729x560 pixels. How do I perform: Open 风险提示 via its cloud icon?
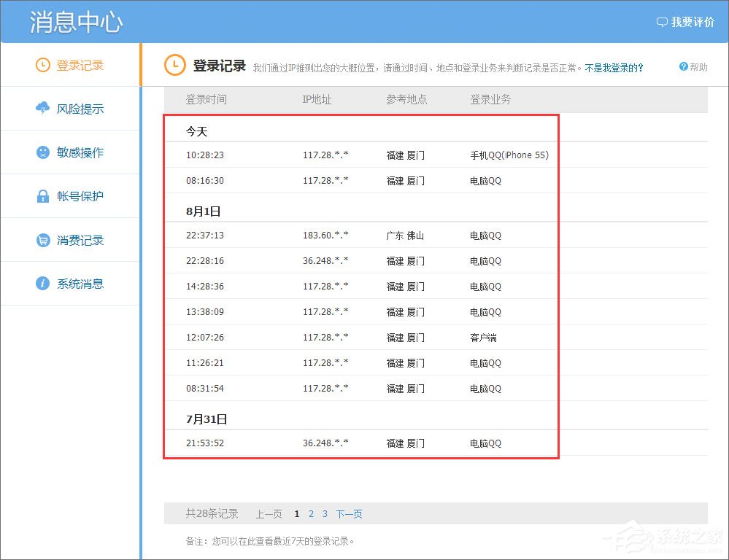pos(44,109)
